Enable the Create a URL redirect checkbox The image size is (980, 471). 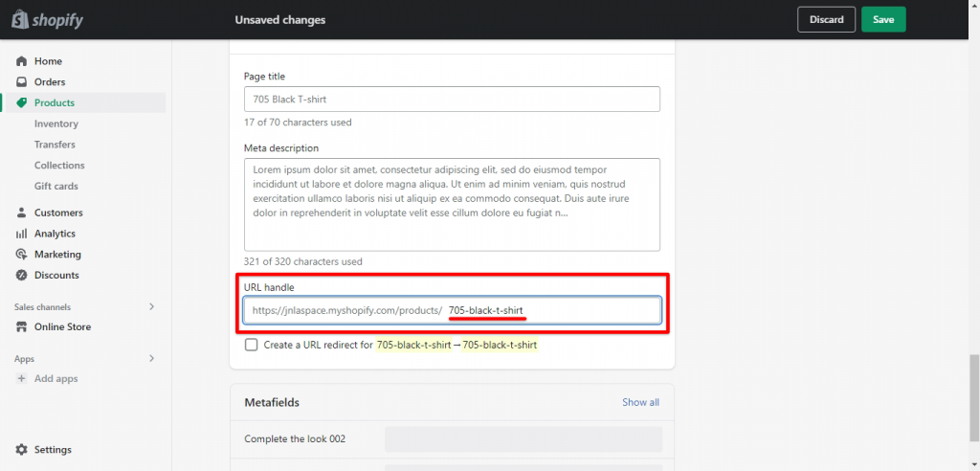pos(251,345)
